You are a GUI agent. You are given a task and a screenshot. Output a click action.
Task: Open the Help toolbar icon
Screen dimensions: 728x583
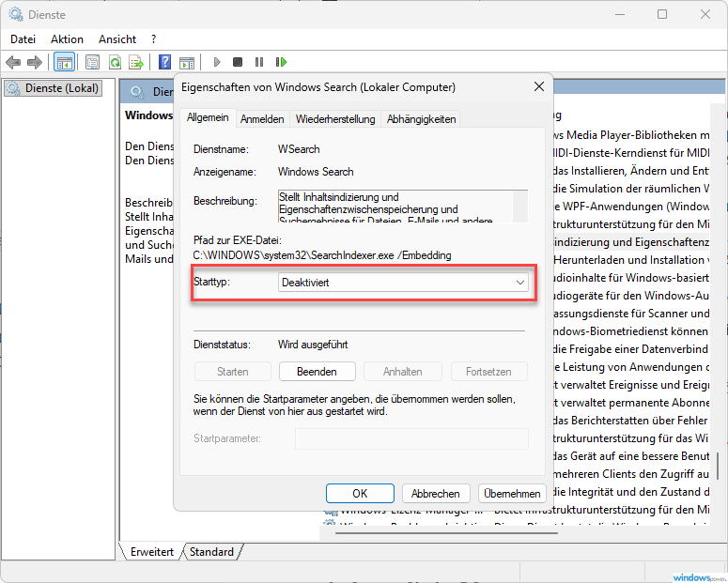[x=164, y=62]
